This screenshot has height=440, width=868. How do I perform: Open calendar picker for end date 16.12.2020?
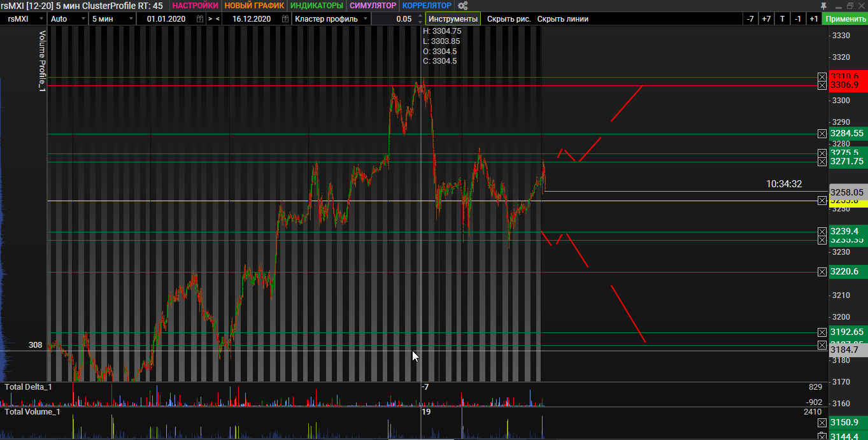tap(285, 19)
